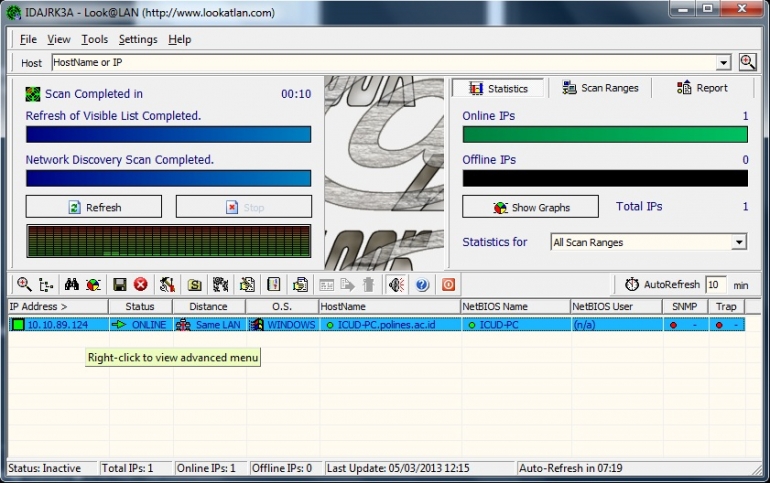This screenshot has height=483, width=770.
Task: Click the Same LAN network icon in row
Action: 183,324
